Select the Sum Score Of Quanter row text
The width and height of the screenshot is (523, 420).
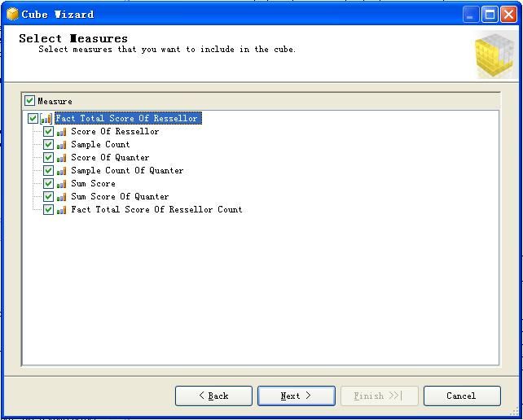click(x=120, y=196)
